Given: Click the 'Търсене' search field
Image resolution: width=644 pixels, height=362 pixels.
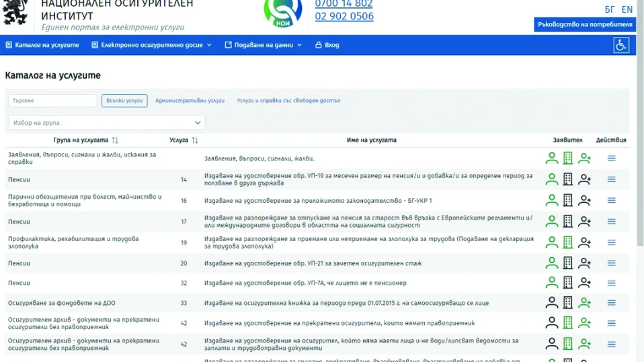Looking at the screenshot, I should (52, 101).
